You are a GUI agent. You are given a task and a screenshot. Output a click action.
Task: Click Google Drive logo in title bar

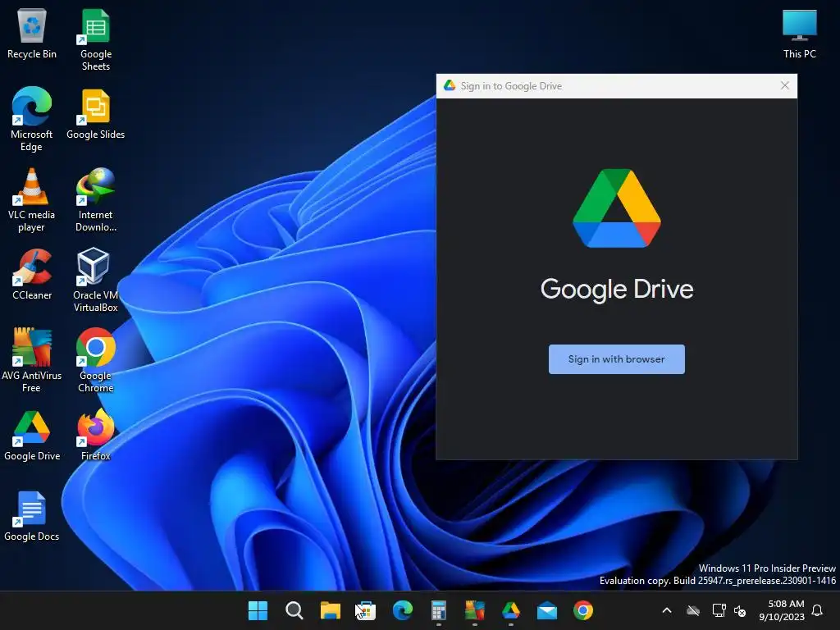click(449, 85)
